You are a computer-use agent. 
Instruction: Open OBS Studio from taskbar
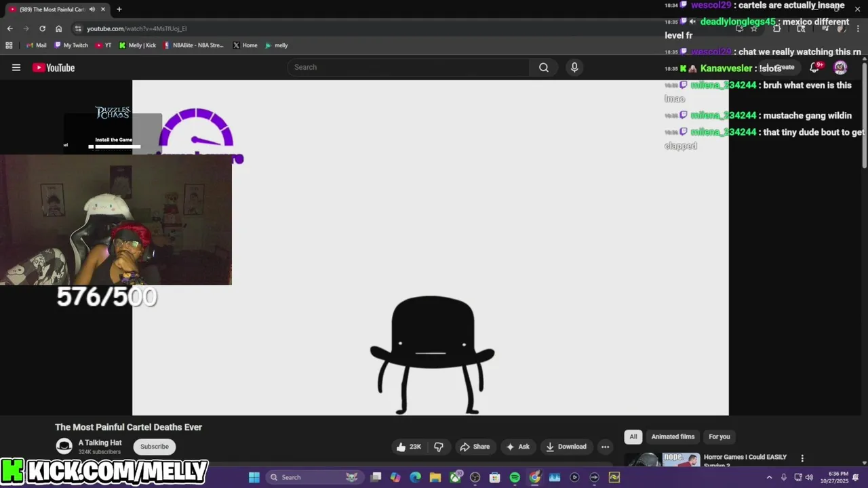point(475,477)
